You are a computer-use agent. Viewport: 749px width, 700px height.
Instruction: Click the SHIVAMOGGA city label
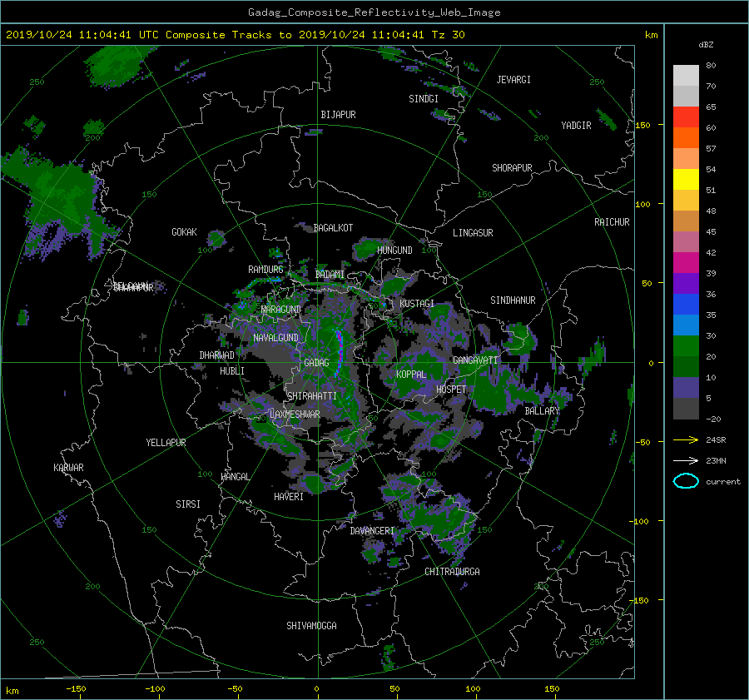pyautogui.click(x=311, y=625)
